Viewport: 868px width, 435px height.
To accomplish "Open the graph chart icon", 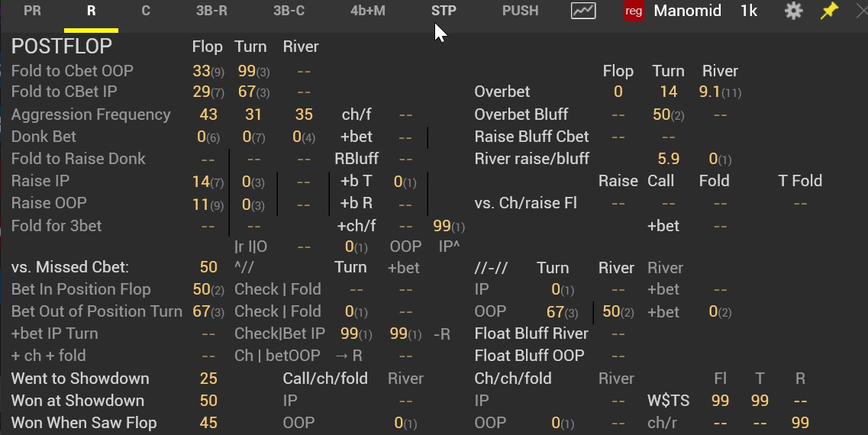I will tap(583, 11).
